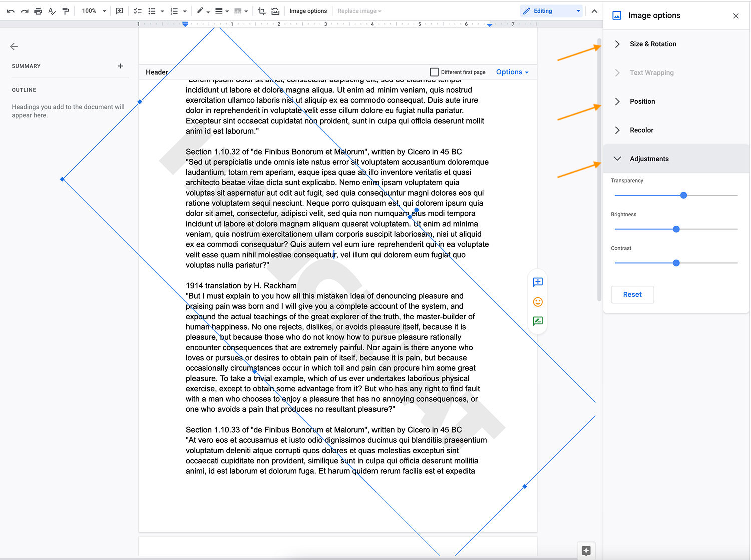The image size is (751, 560).
Task: Click the SUMMARY heading in the sidebar
Action: coord(26,66)
